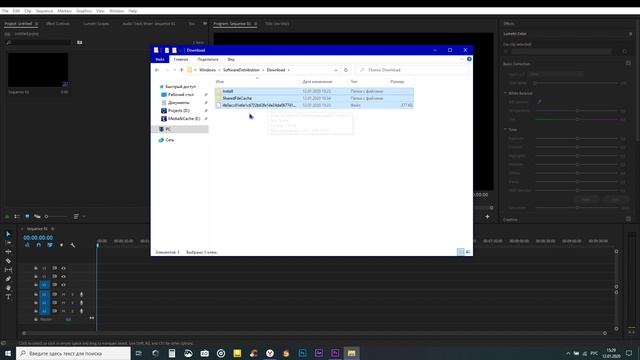Image resolution: width=640 pixels, height=360 pixels.
Task: Adjust Project panel thumbnail zoom slider
Action: [56, 216]
